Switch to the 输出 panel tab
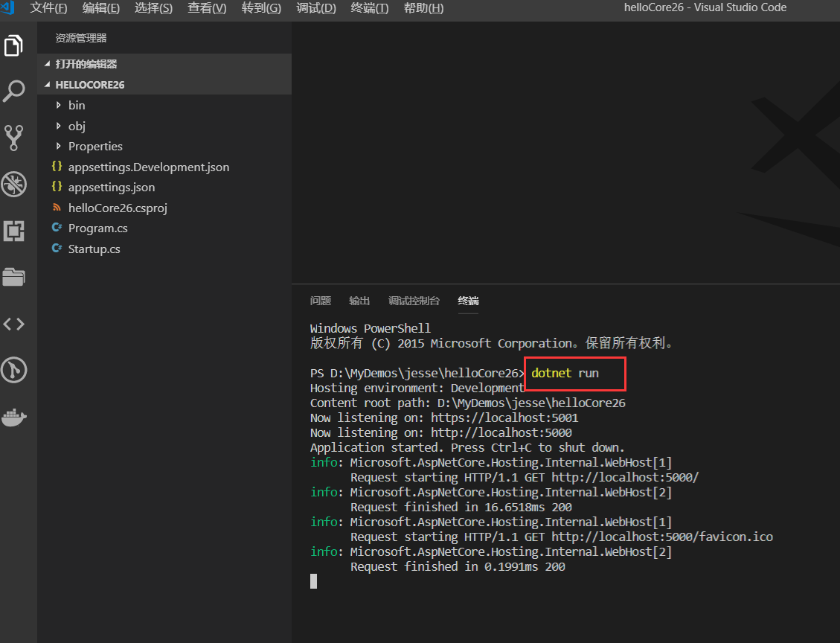Viewport: 840px width, 643px height. point(359,301)
